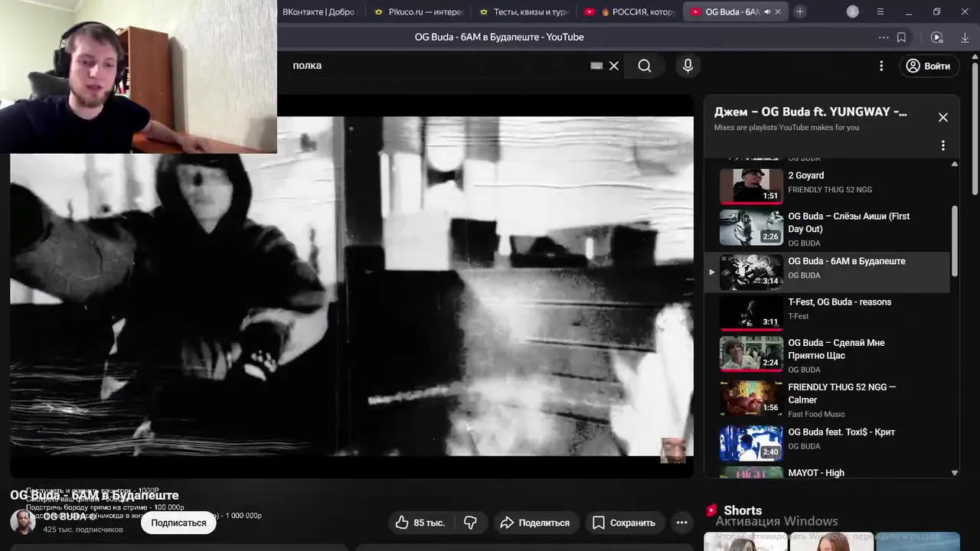Select 6AM в Будапеште playlist item
This screenshot has width=980, height=551.
pyautogui.click(x=827, y=272)
